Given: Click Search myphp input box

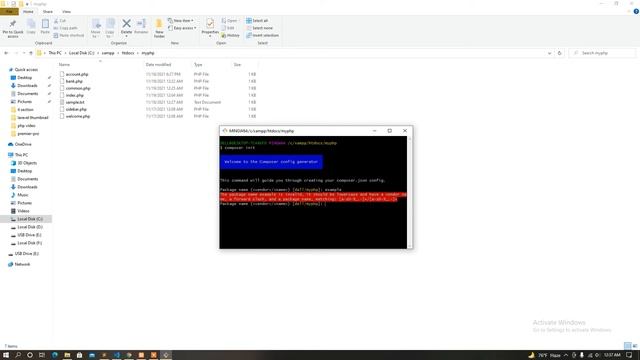Looking at the screenshot, I should (602, 53).
